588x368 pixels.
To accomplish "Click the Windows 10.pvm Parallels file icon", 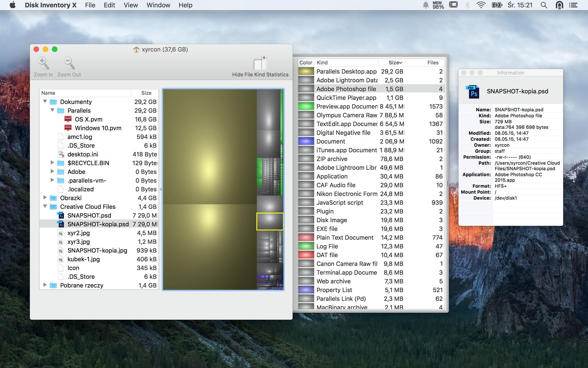I will [68, 128].
